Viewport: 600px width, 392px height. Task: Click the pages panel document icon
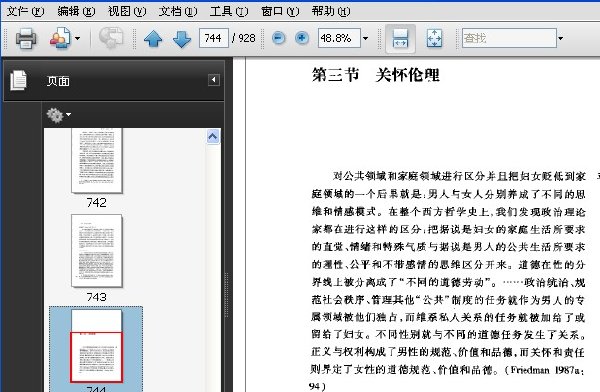coord(18,80)
